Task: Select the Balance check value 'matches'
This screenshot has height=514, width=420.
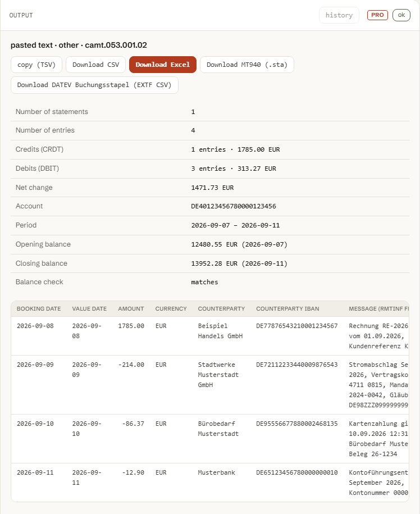Action: point(204,282)
